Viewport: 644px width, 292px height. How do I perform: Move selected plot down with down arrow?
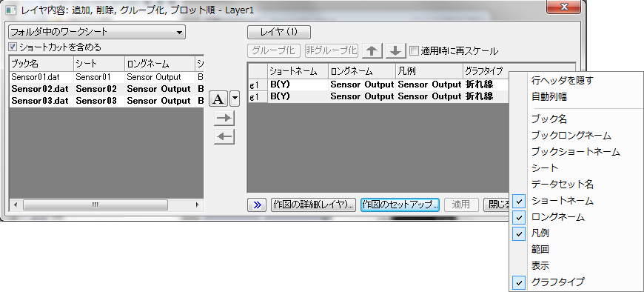click(395, 50)
